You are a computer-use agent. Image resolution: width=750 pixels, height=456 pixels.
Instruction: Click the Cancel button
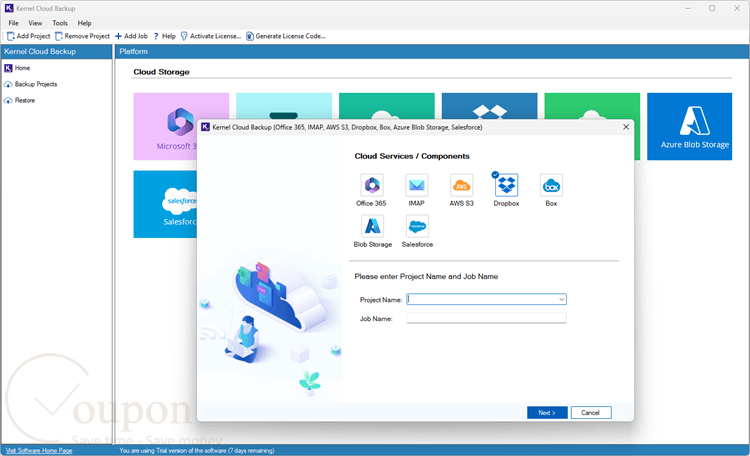coord(591,412)
